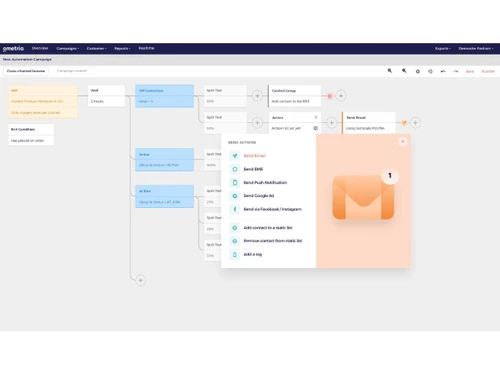Click the New Automation Campaign breadcrumb
The width and height of the screenshot is (500, 375).
coord(27,59)
